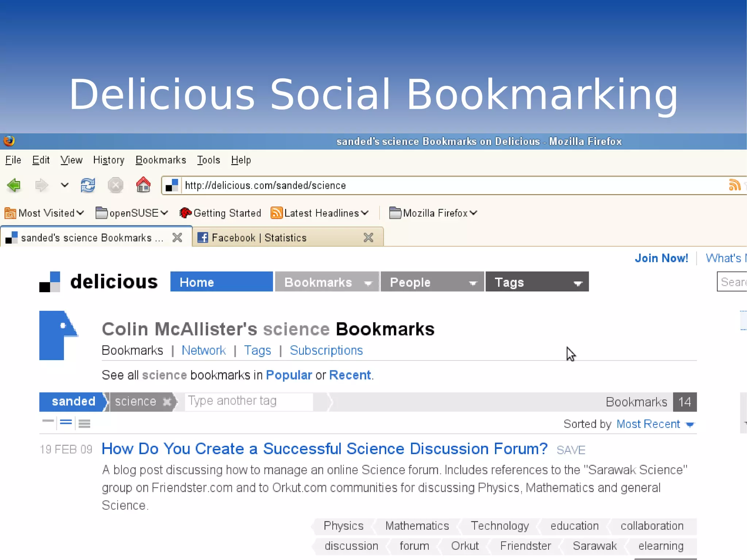Open the Subscriptions link
Image resolution: width=747 pixels, height=560 pixels.
click(326, 350)
